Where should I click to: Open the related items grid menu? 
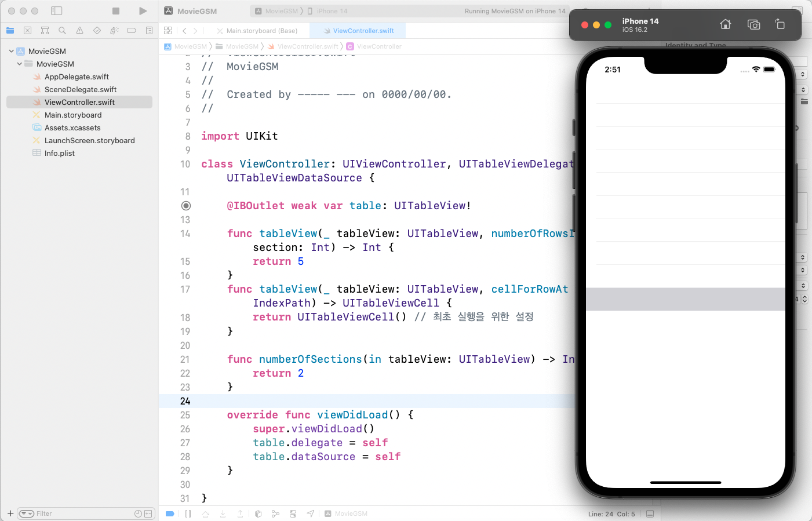168,30
